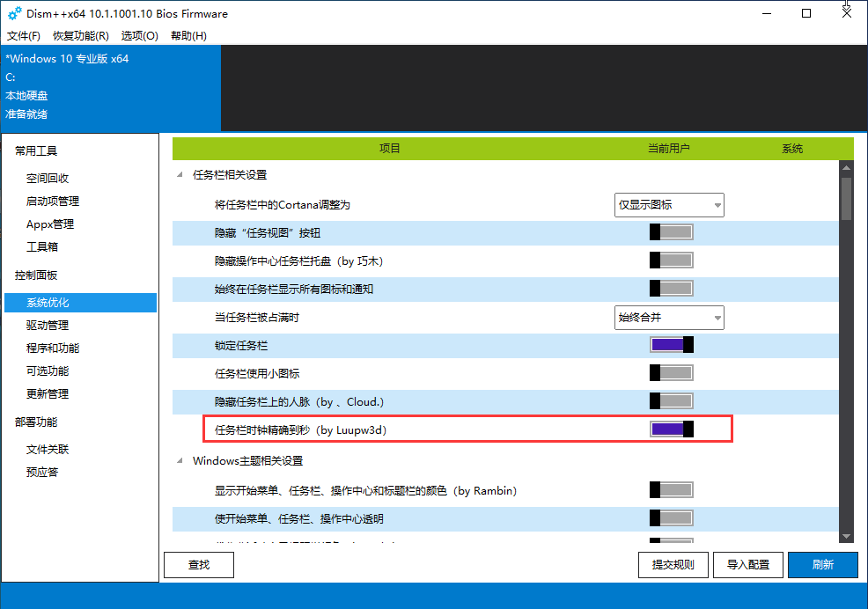Click the scroll-up arrow of settings list
868x609 pixels.
(846, 166)
